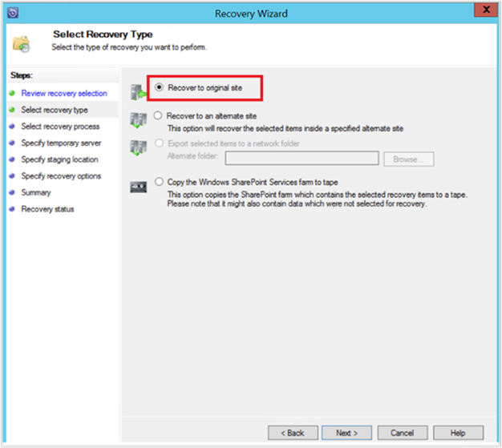Viewport: 502px width, 448px height.
Task: Click blue bullet beside Select recovery process
Action: (12, 127)
